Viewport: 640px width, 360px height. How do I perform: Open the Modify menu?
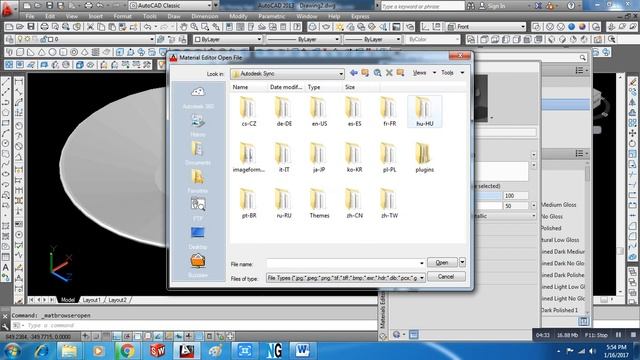[238, 16]
